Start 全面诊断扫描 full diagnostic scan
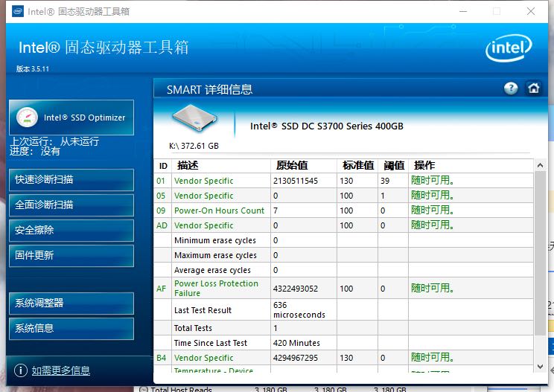The width and height of the screenshot is (554, 392). click(71, 205)
